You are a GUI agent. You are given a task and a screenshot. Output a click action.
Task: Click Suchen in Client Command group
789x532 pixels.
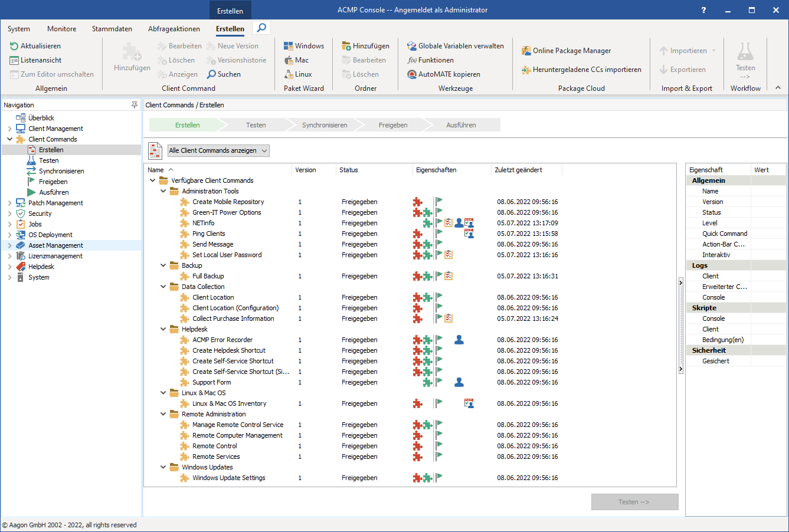[x=224, y=74]
